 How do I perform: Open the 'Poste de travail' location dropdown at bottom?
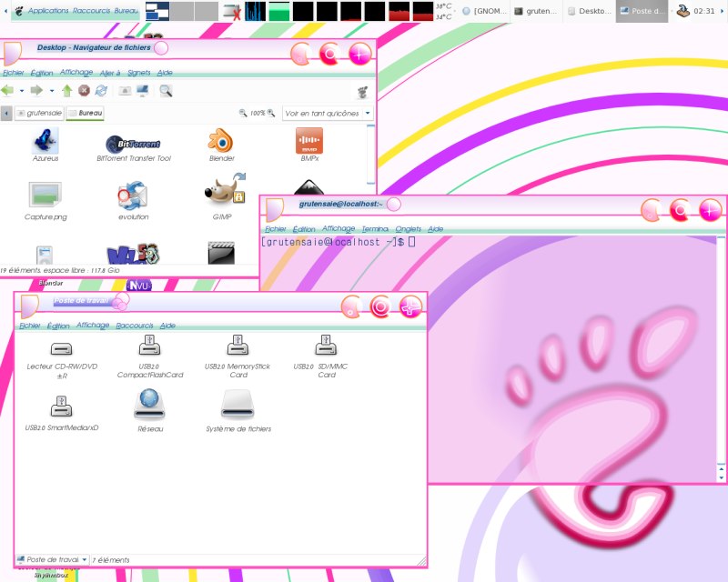point(52,560)
